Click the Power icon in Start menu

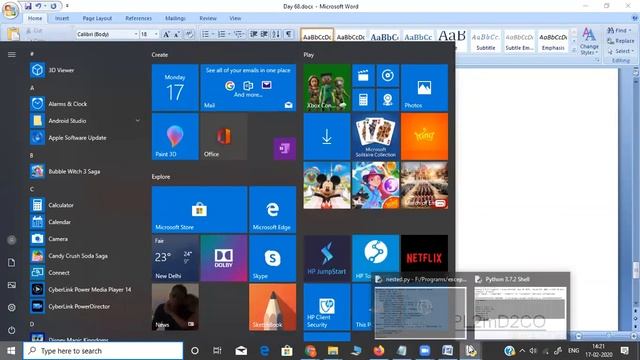click(11, 330)
